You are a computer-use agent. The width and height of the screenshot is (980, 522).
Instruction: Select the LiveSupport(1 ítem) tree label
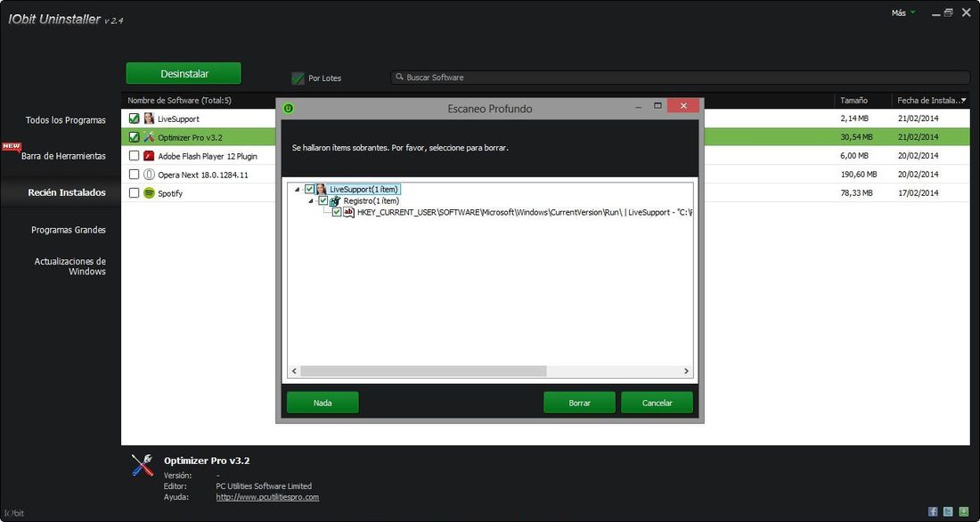363,189
